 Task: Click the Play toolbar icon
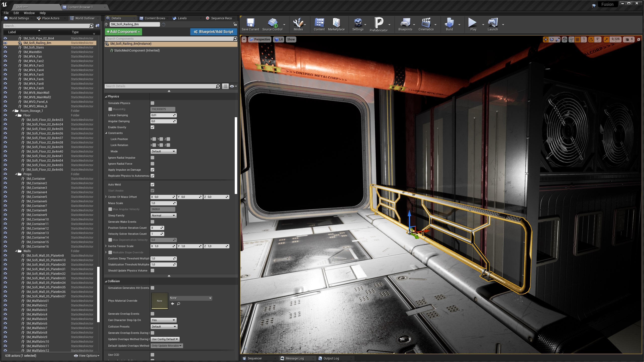(473, 24)
